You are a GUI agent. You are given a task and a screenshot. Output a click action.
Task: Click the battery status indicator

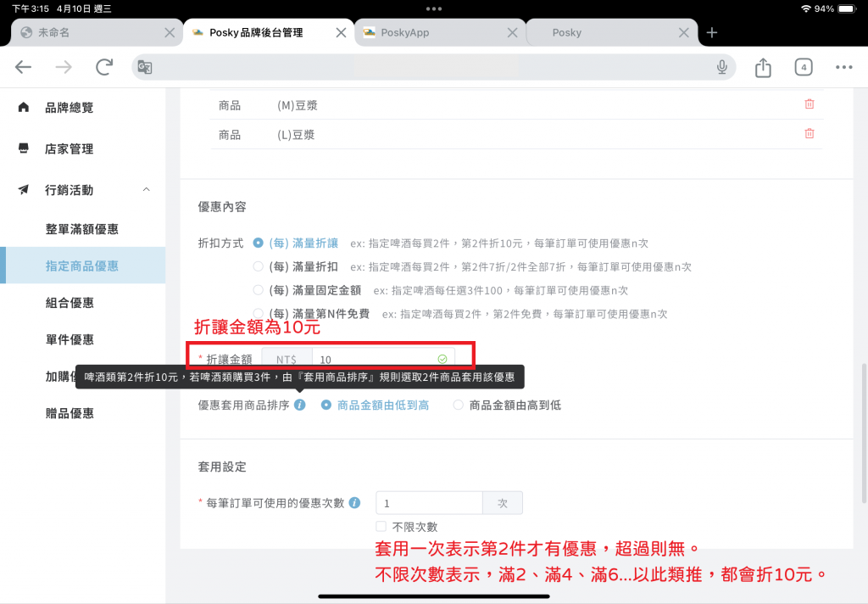[x=848, y=8]
